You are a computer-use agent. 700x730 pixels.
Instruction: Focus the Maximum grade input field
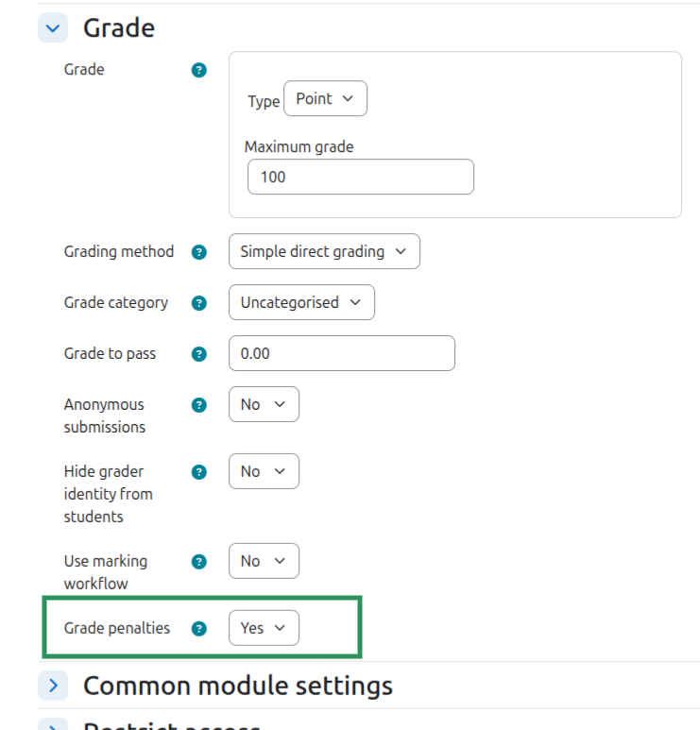point(361,177)
